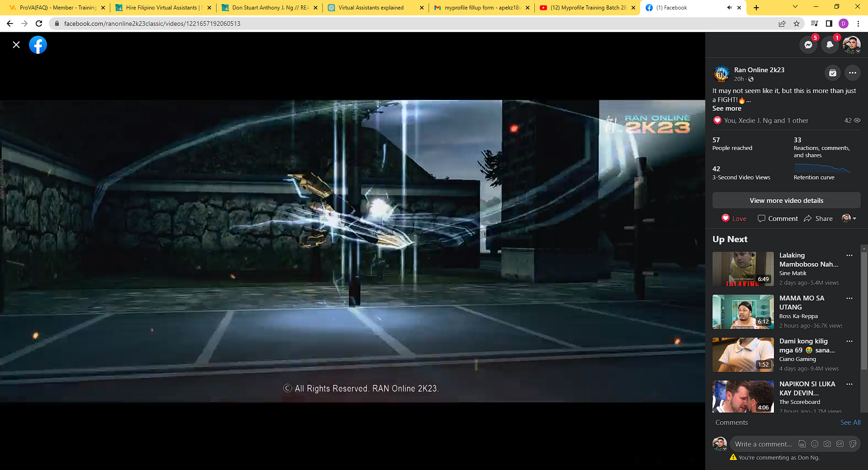Screen dimensions: 868x470
Task: Open Lalaking Mamboboso video thumbnail
Action: pos(743,269)
